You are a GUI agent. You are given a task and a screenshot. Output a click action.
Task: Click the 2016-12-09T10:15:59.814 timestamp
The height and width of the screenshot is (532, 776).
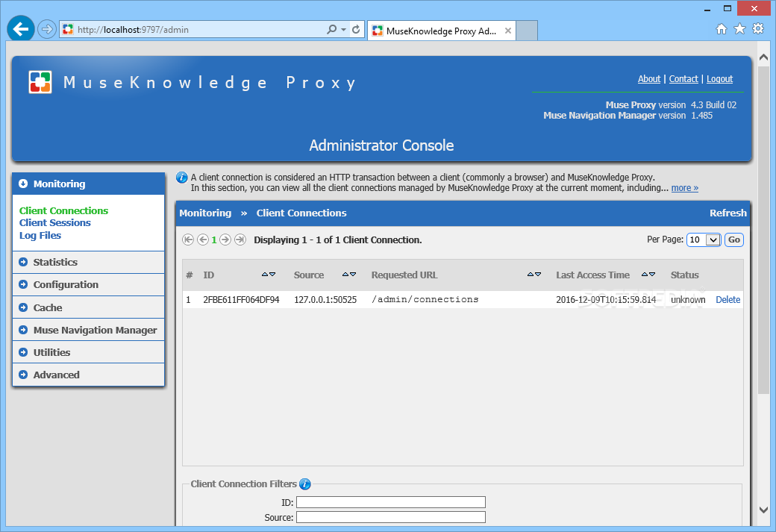606,300
